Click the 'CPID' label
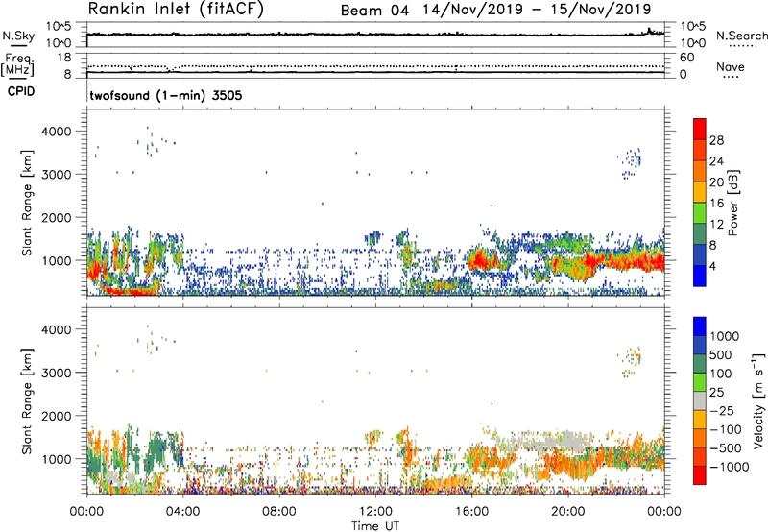 21,91
